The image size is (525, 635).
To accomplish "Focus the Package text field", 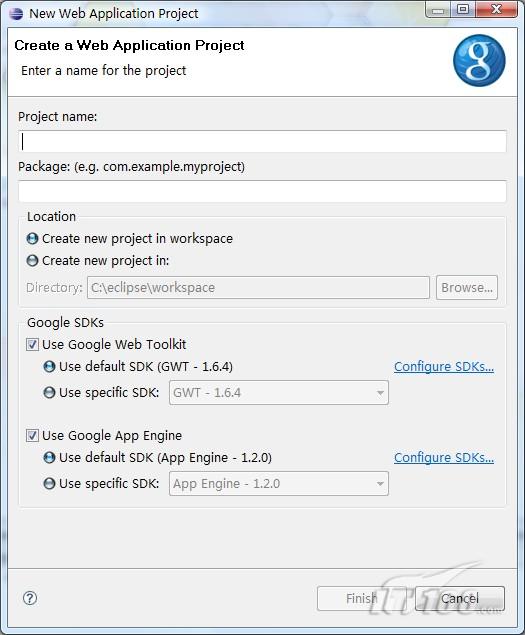I will (x=262, y=191).
